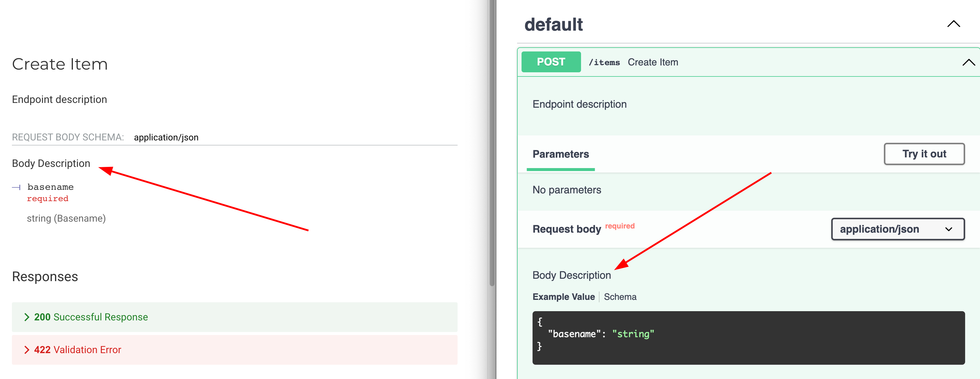Image resolution: width=980 pixels, height=379 pixels.
Task: Click the Body Description heading on right panel
Action: click(572, 275)
